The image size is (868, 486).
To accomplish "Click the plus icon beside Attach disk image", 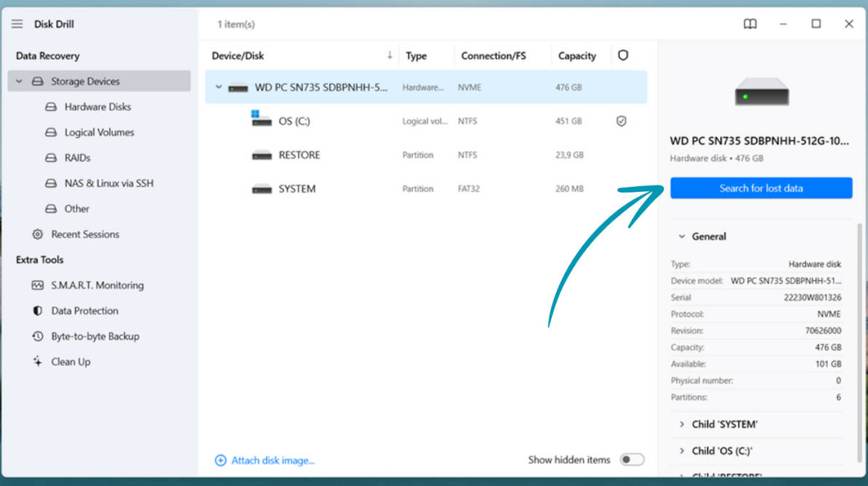I will pyautogui.click(x=220, y=460).
